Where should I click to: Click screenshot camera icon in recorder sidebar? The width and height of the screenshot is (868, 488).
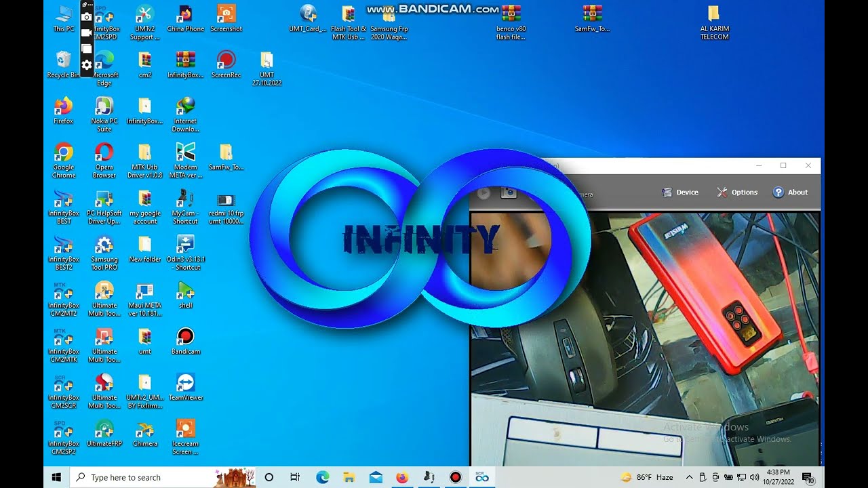click(86, 16)
